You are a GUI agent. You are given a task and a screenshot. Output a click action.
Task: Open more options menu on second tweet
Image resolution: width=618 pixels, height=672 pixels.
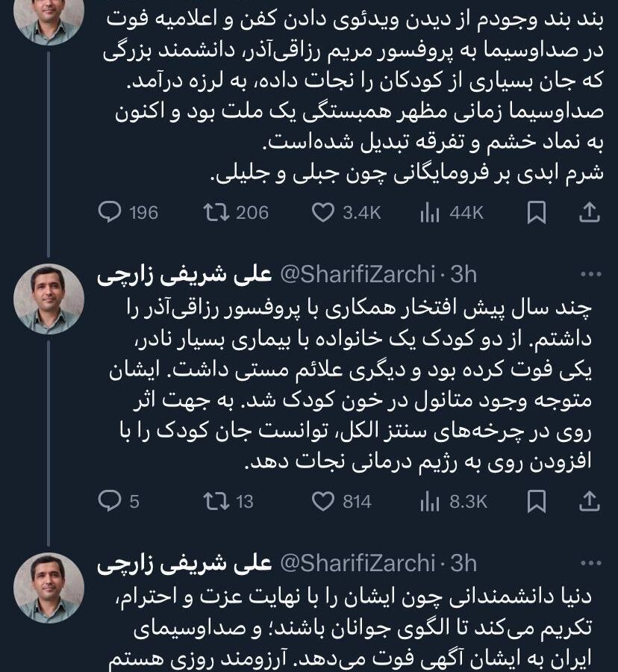pos(591,274)
